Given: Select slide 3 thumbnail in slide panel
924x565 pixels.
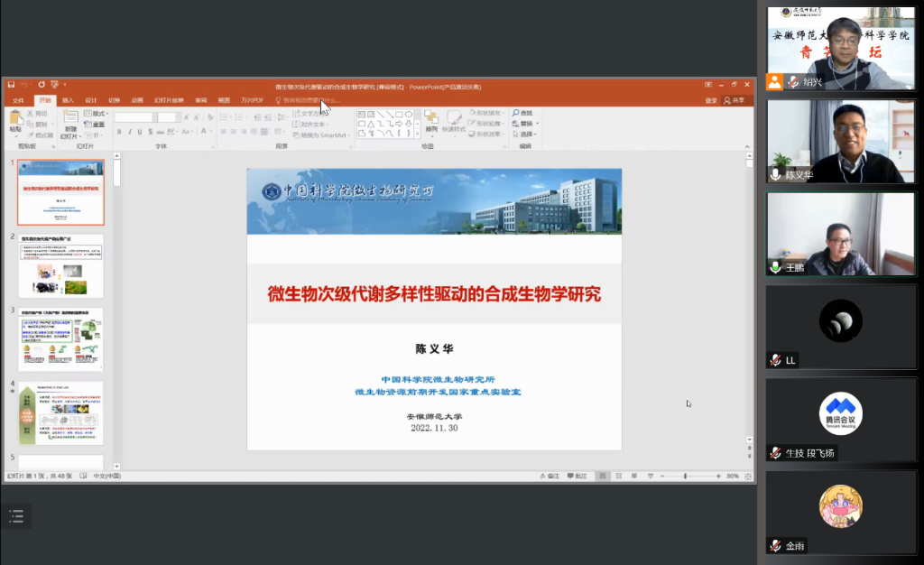Looking at the screenshot, I should pos(61,339).
